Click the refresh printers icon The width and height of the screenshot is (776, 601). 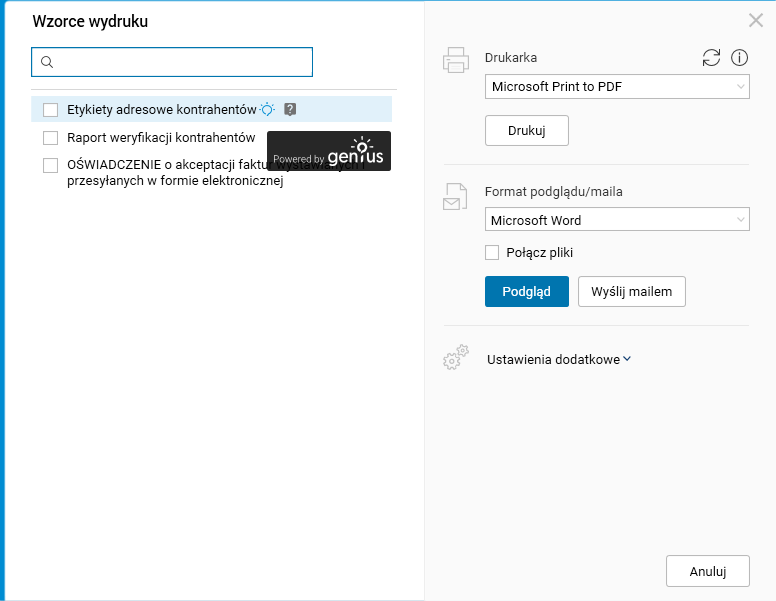pyautogui.click(x=711, y=58)
